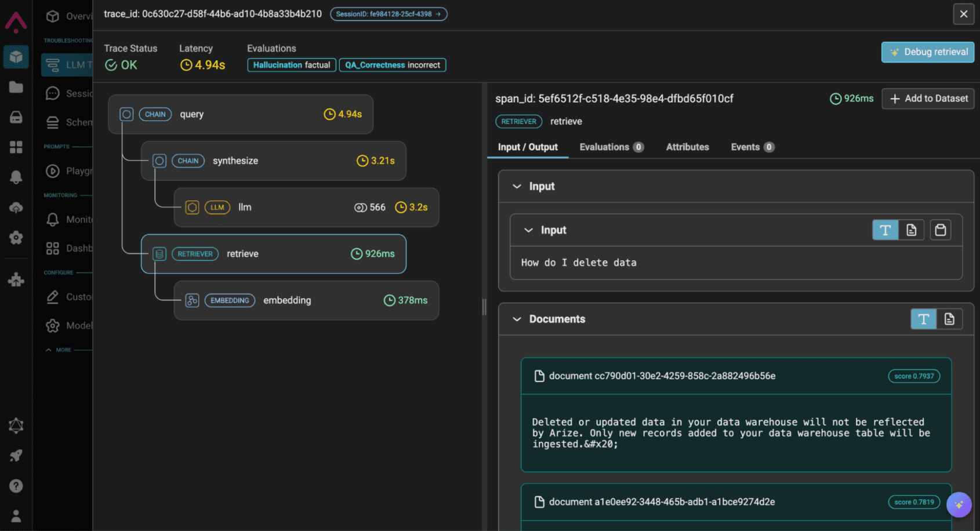This screenshot has height=531, width=980.
Task: Add this span to a Dataset
Action: point(927,99)
